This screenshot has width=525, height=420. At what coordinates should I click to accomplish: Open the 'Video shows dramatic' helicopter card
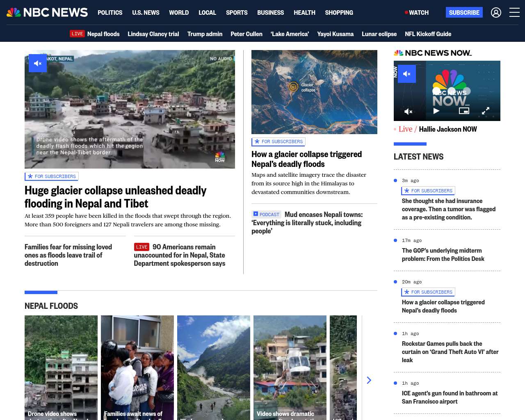point(290,367)
